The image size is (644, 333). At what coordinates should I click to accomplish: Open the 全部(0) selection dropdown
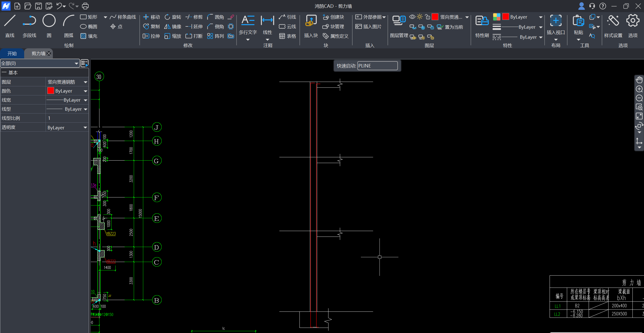(x=76, y=63)
